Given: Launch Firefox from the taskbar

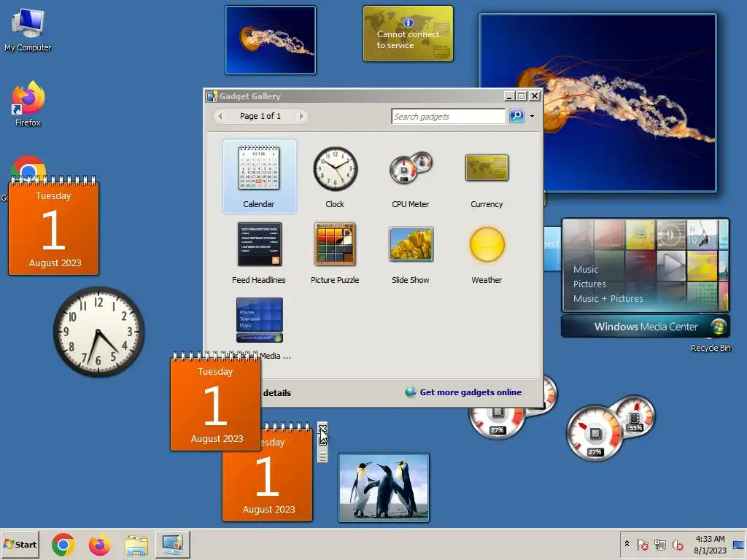Looking at the screenshot, I should tap(99, 545).
